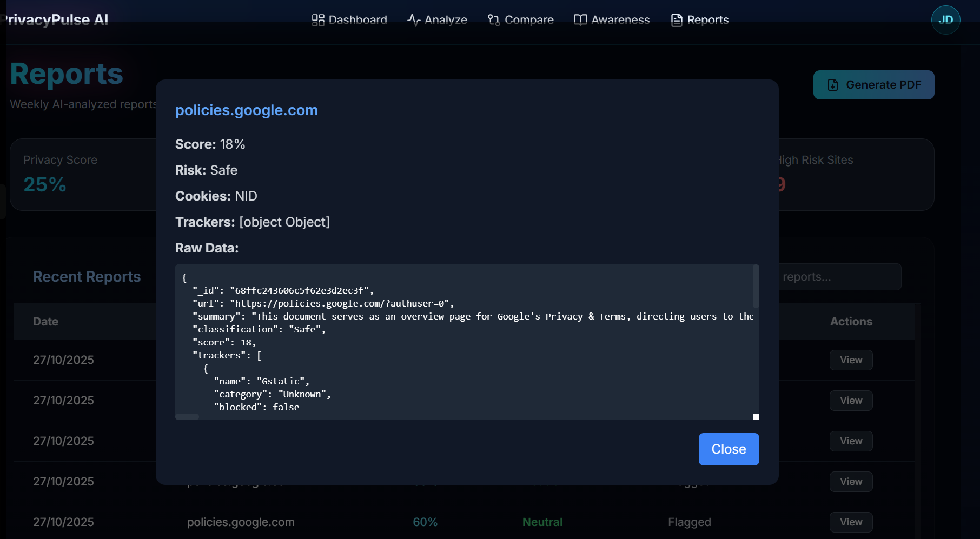Screen dimensions: 980x539
Task: Click the "trackers": [ JSON line
Action: click(227, 356)
